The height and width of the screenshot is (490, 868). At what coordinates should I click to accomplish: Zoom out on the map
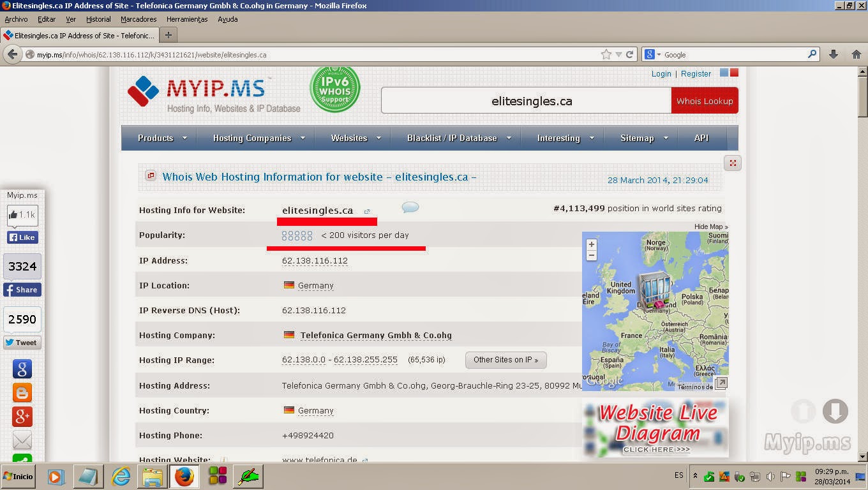pyautogui.click(x=592, y=255)
